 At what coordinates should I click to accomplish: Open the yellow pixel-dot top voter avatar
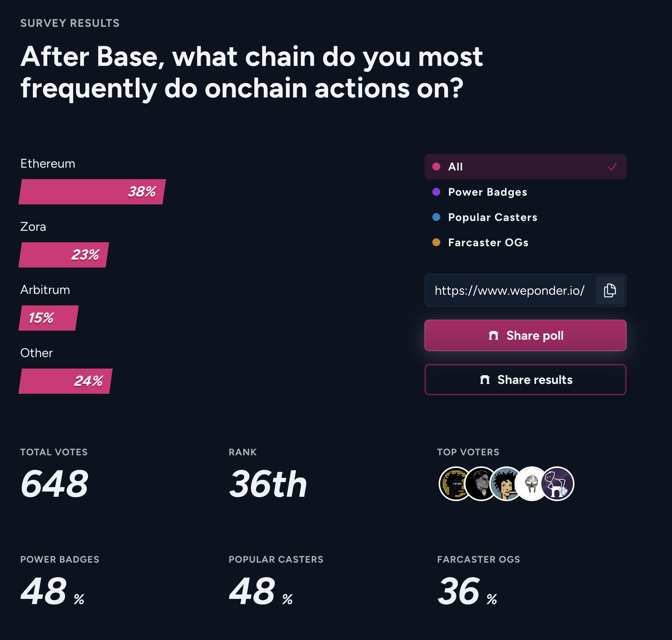tap(455, 484)
